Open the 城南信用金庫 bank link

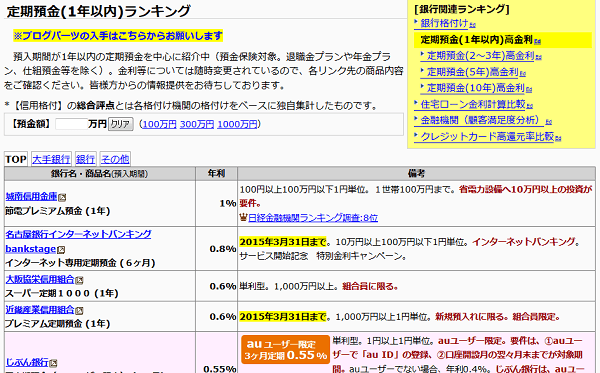31,197
